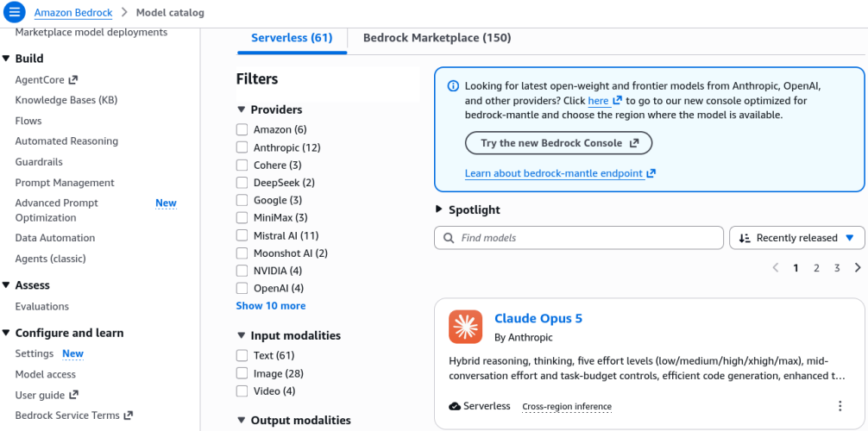The image size is (868, 431).
Task: Focus the Find models search field
Action: (x=578, y=238)
